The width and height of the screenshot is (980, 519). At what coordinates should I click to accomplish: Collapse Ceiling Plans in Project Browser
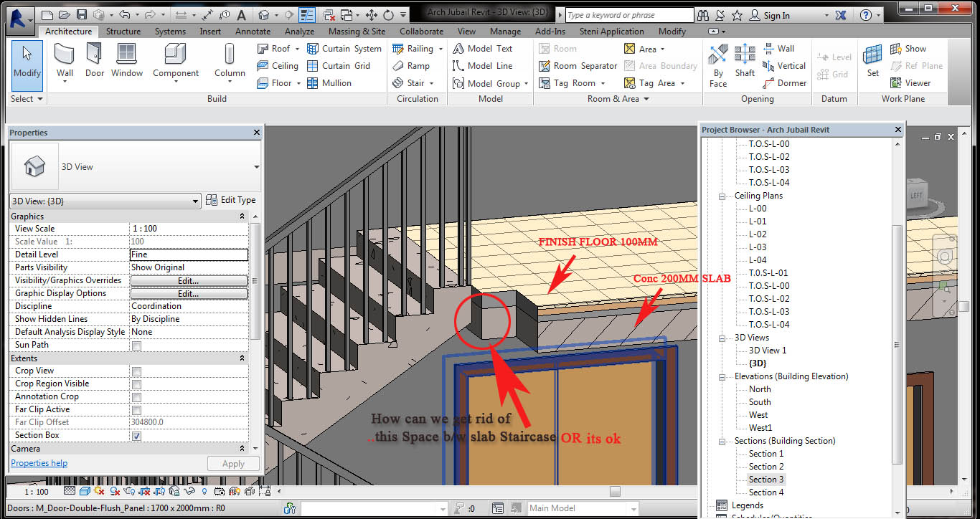tap(722, 195)
